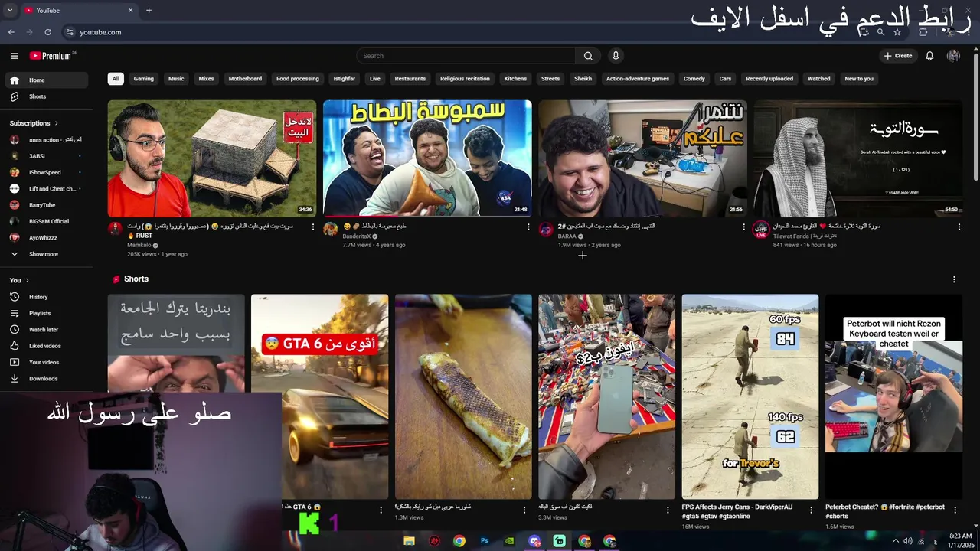Viewport: 980px width, 551px height.
Task: Play the RUST house thumbnail video
Action: [212, 158]
